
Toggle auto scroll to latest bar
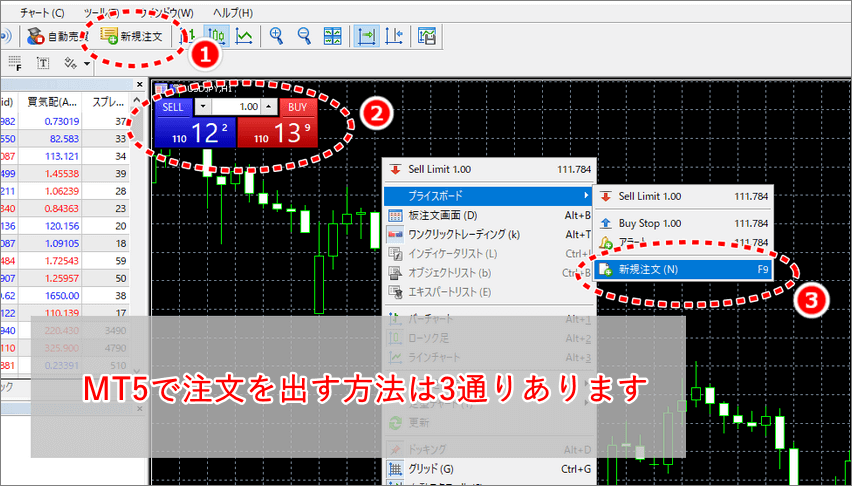pyautogui.click(x=367, y=36)
